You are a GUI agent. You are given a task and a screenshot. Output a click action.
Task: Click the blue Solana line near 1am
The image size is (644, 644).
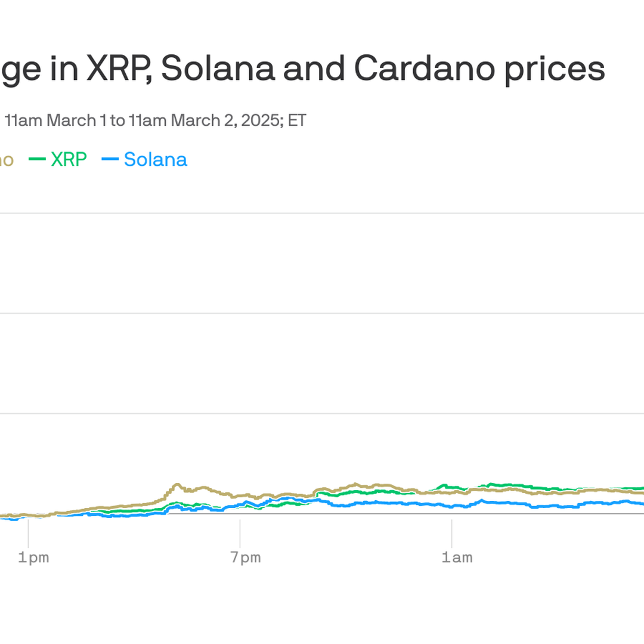coord(452,506)
